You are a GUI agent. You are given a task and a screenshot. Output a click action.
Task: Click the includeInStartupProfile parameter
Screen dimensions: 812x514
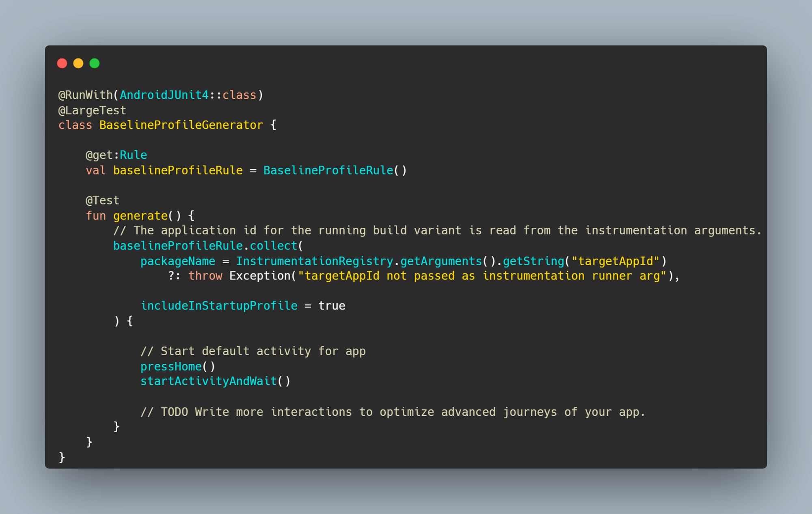(x=219, y=306)
